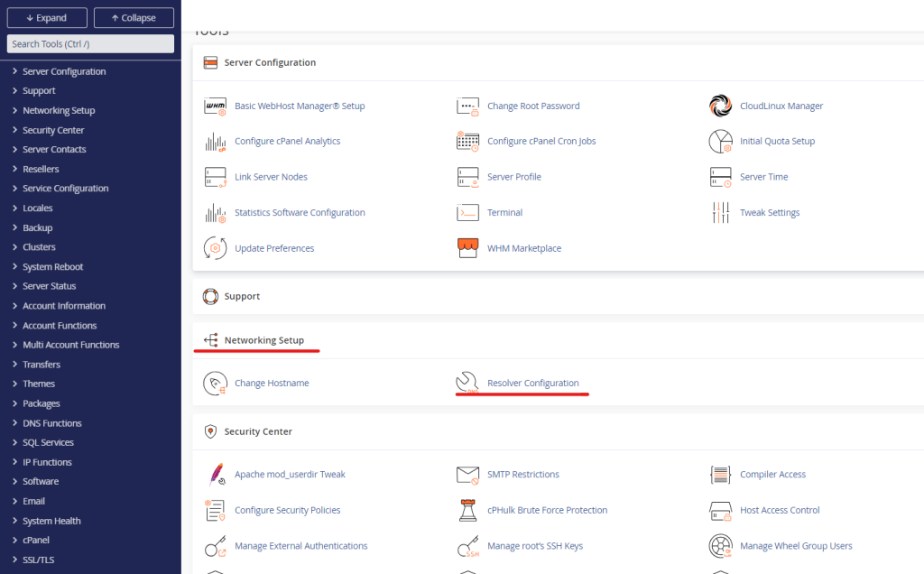Select the Tweak Settings sliders icon
The width and height of the screenshot is (924, 574).
(720, 213)
